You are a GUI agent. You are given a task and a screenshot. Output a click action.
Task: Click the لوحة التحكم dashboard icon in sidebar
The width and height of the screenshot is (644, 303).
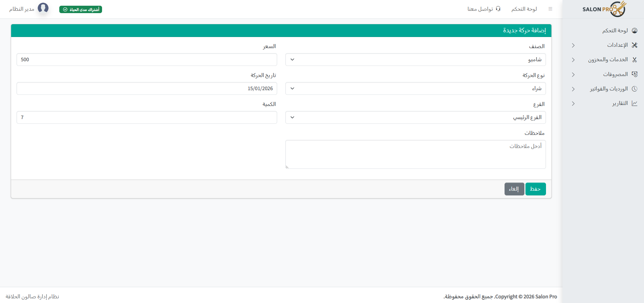tap(635, 30)
